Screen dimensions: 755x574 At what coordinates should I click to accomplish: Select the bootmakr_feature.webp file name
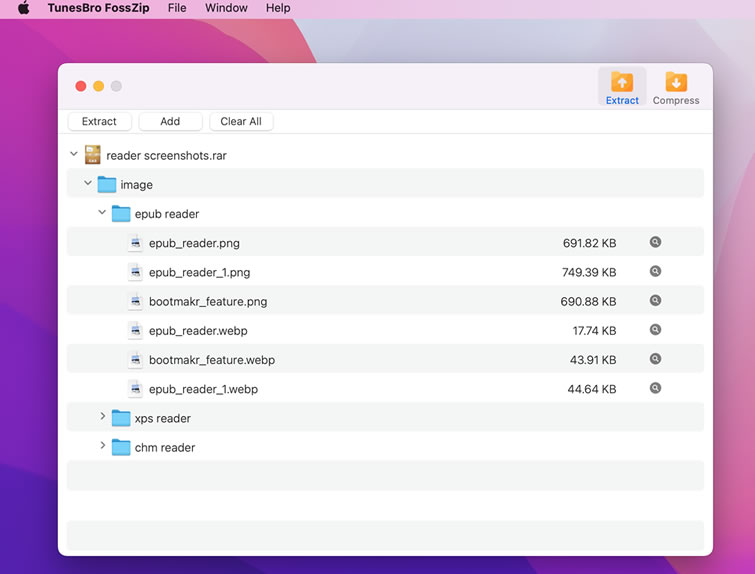[212, 360]
